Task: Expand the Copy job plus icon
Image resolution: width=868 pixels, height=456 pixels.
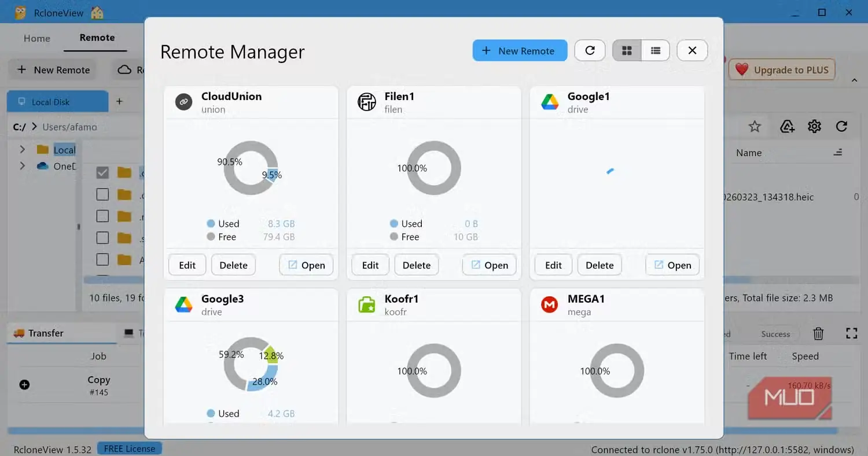Action: coord(24,384)
